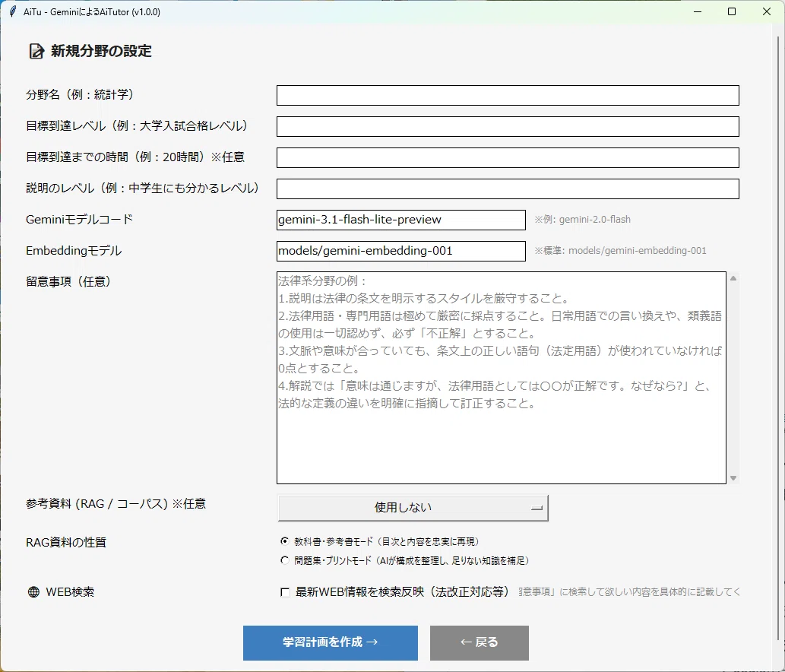
Task: Click the Geminiモデルコード field with gemini-3.1-flash-lite-preview
Action: [x=401, y=220]
